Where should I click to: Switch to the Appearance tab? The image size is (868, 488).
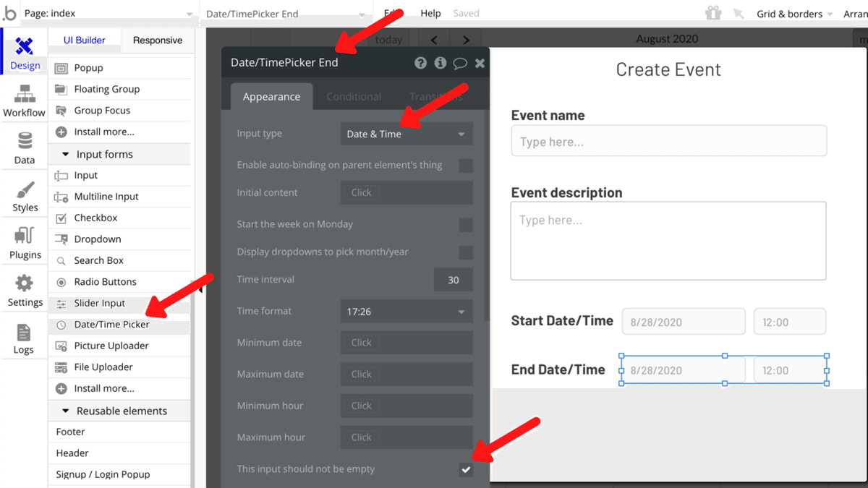271,97
